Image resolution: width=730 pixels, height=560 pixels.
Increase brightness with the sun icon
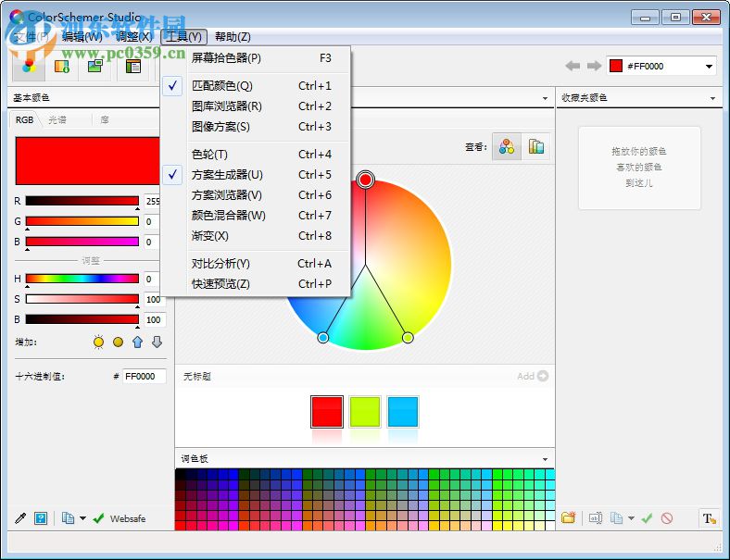click(x=98, y=342)
